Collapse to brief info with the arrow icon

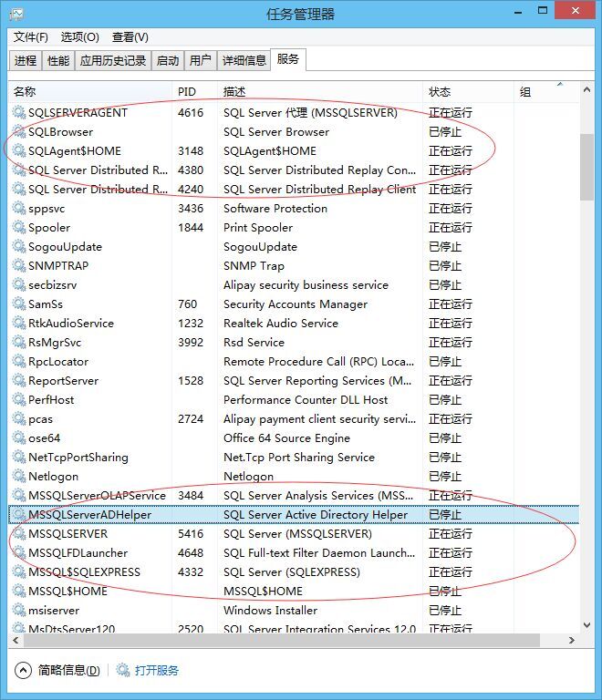tap(23, 670)
